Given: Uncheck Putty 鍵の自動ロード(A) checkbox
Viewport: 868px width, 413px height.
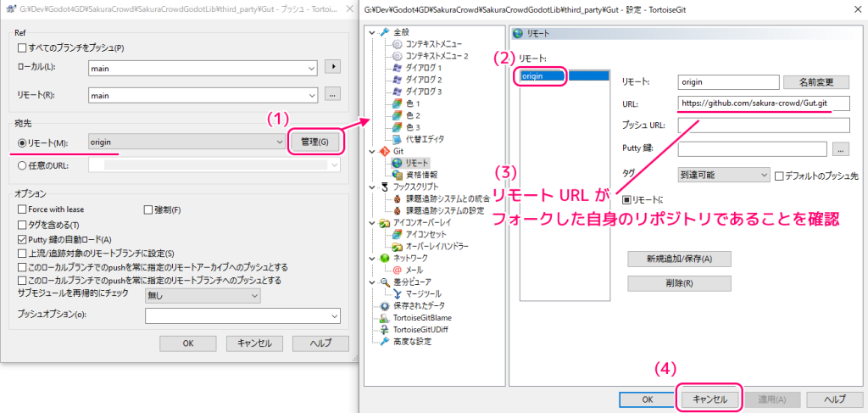Looking at the screenshot, I should click(21, 239).
